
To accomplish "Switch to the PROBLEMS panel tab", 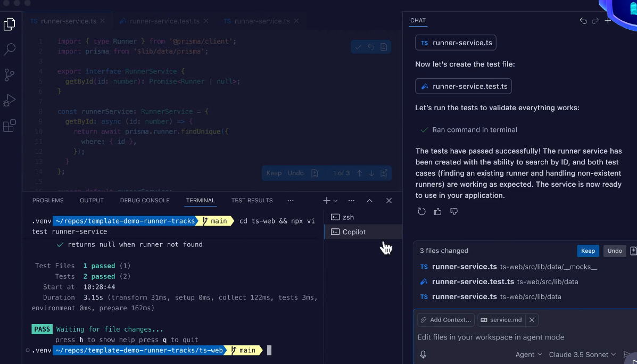I will click(x=48, y=201).
